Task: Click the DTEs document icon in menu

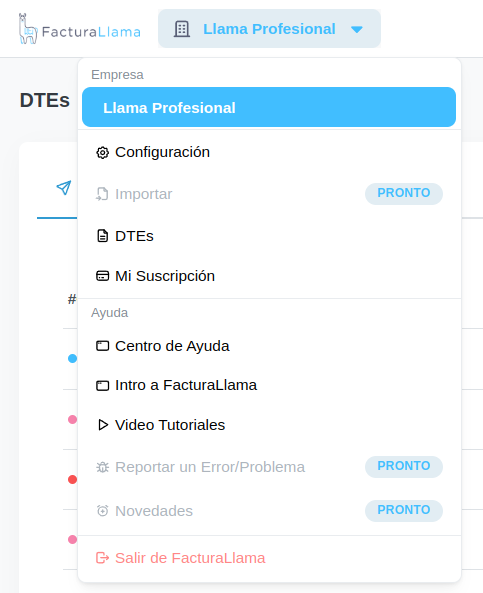Action: coord(103,236)
